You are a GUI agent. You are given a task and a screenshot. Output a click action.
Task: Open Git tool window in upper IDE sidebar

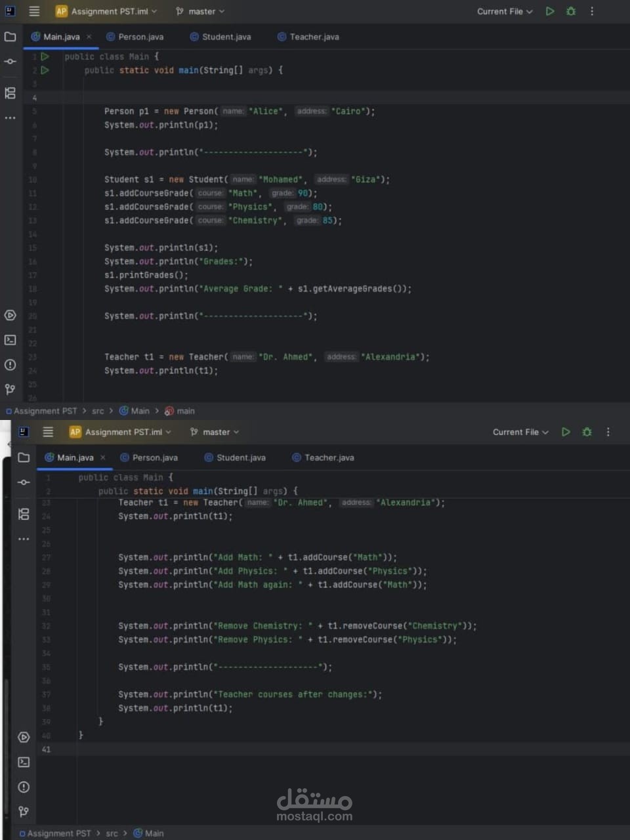click(10, 389)
